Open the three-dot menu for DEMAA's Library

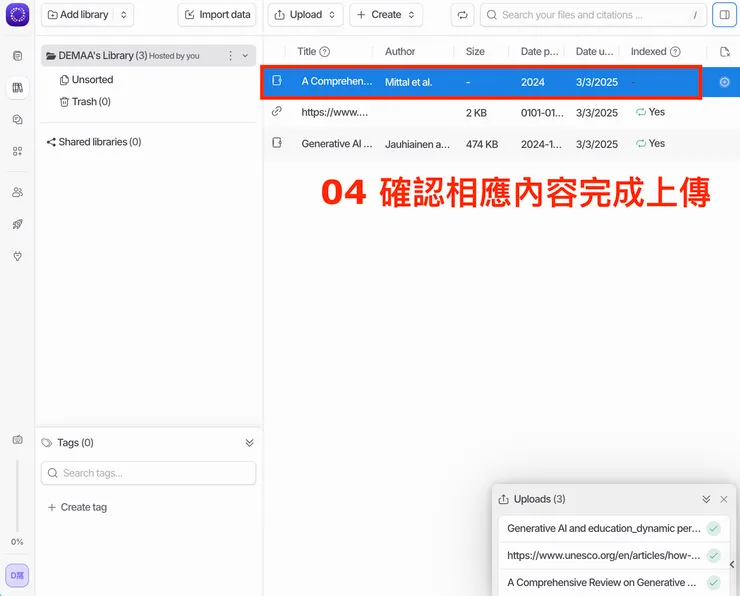(230, 56)
